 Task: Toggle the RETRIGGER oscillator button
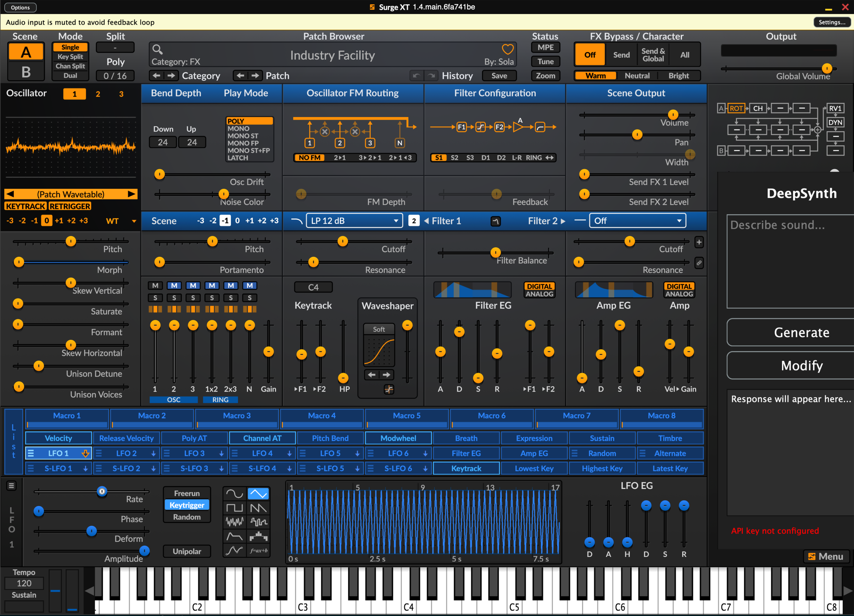click(x=70, y=206)
